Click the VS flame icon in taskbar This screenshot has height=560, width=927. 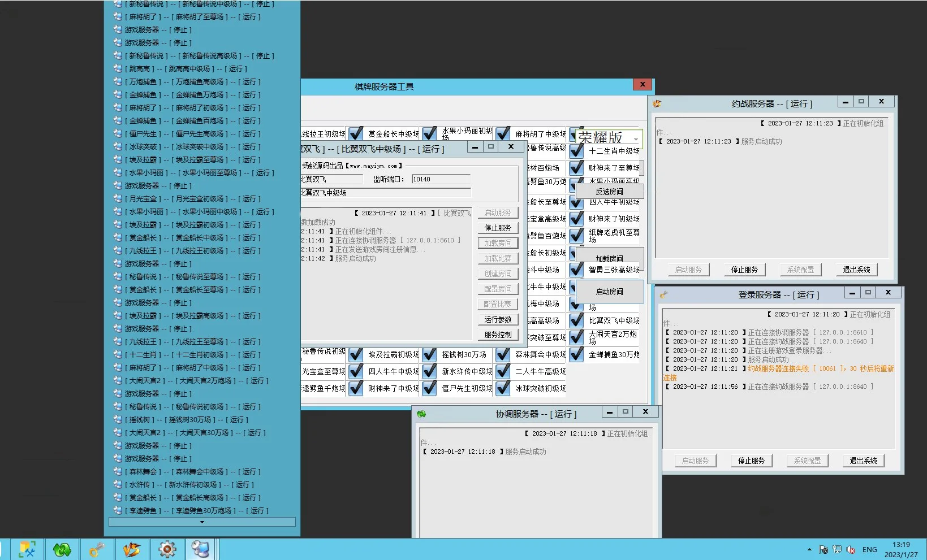point(132,549)
